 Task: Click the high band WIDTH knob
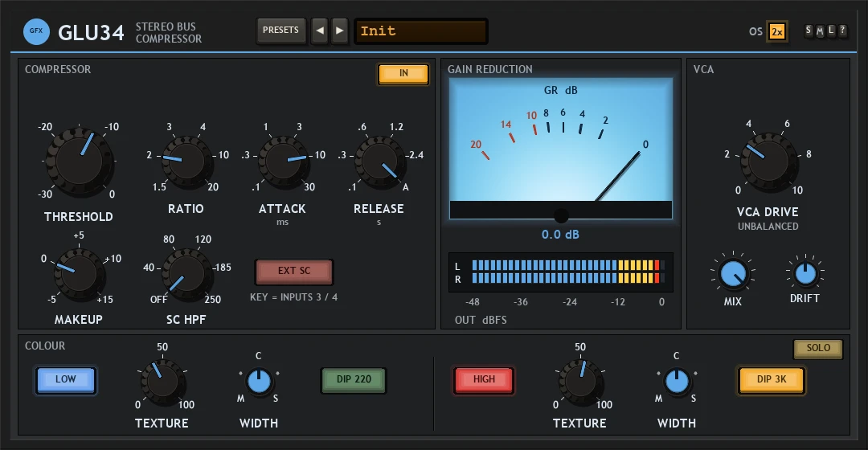pos(677,382)
